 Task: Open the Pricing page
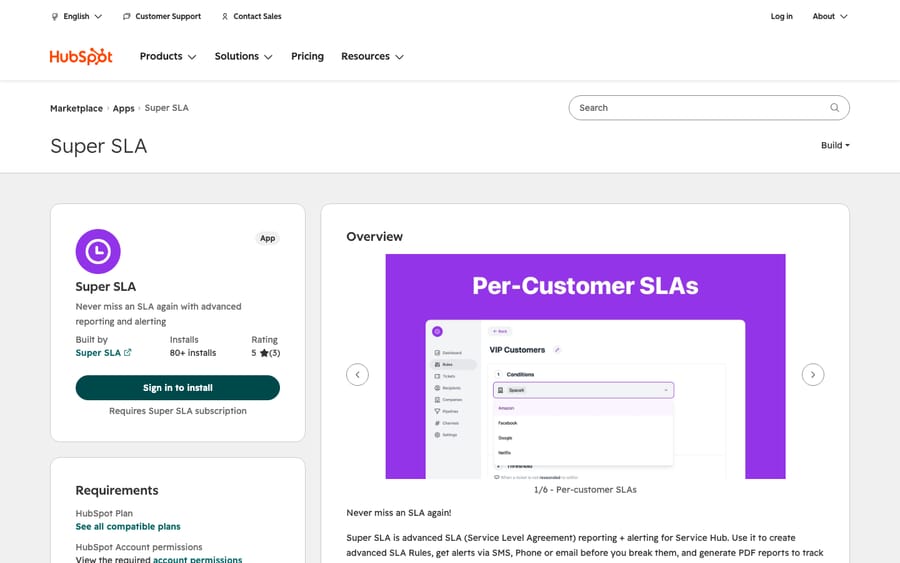(307, 56)
